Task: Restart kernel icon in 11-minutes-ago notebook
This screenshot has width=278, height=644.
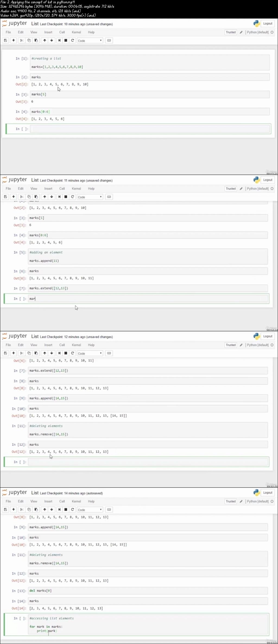Action: click(72, 197)
